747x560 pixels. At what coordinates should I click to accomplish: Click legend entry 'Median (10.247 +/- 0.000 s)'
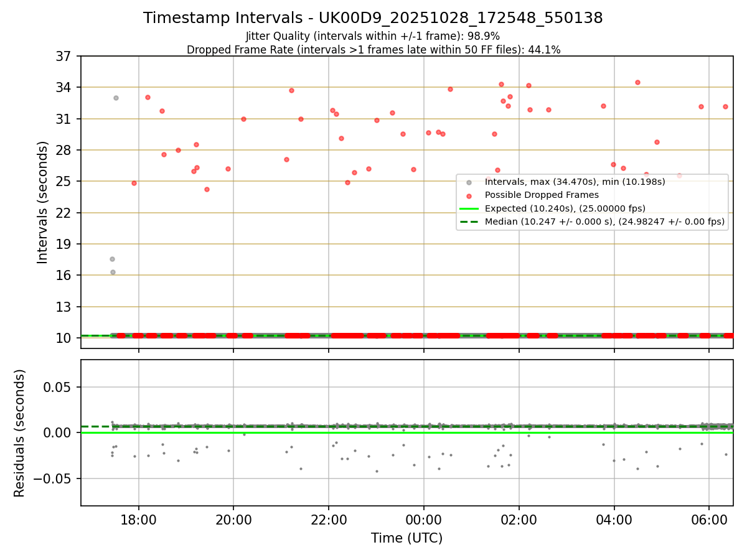[604, 221]
